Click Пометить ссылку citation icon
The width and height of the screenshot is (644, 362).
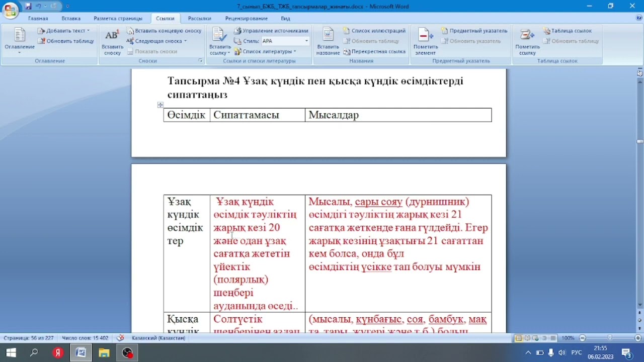pos(527,41)
